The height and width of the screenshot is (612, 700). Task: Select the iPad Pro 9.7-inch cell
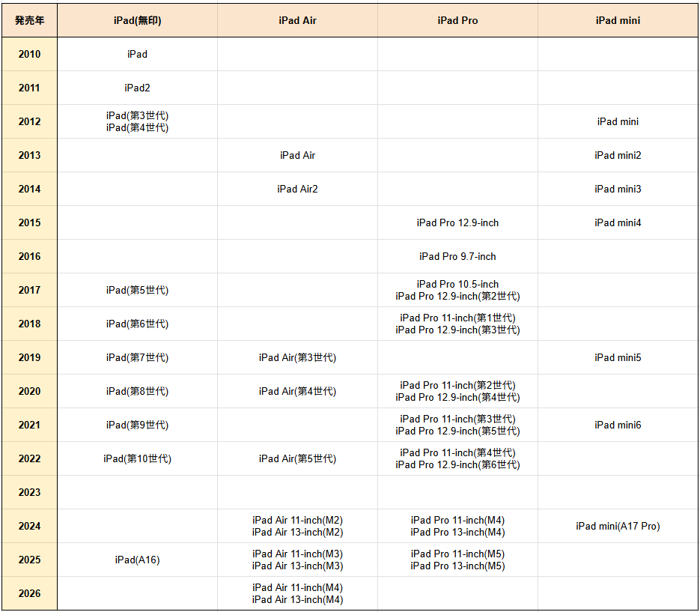click(x=457, y=256)
